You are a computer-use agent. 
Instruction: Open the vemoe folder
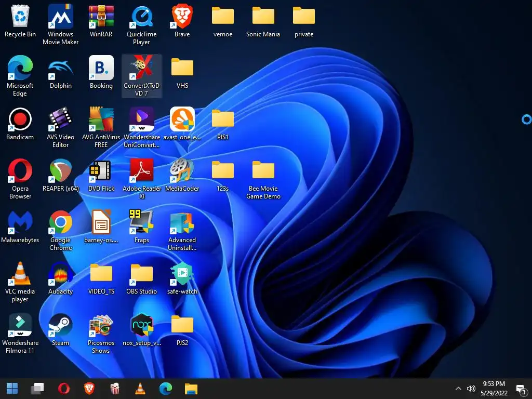point(223,21)
